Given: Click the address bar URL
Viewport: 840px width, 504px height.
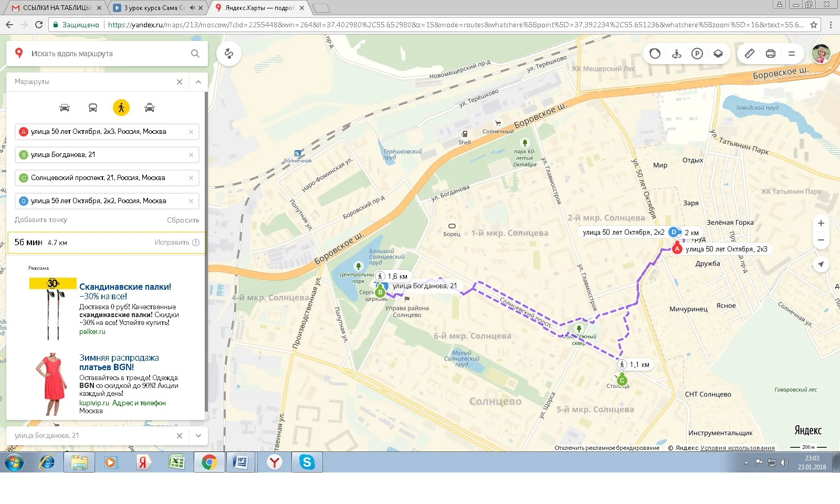Looking at the screenshot, I should pyautogui.click(x=456, y=25).
